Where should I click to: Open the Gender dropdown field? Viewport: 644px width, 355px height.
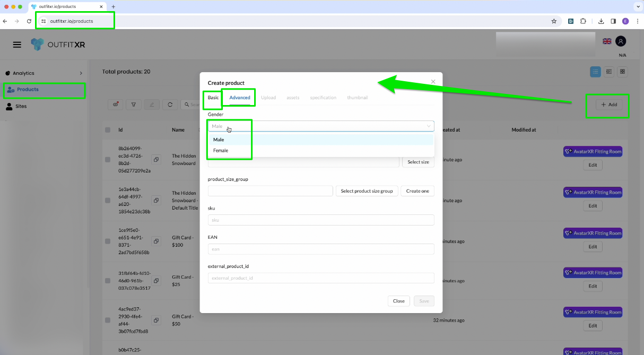tap(321, 126)
